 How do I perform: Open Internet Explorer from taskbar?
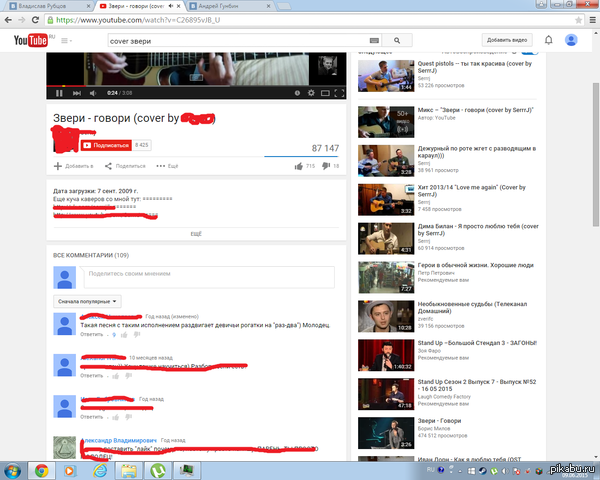pyautogui.click(x=100, y=470)
